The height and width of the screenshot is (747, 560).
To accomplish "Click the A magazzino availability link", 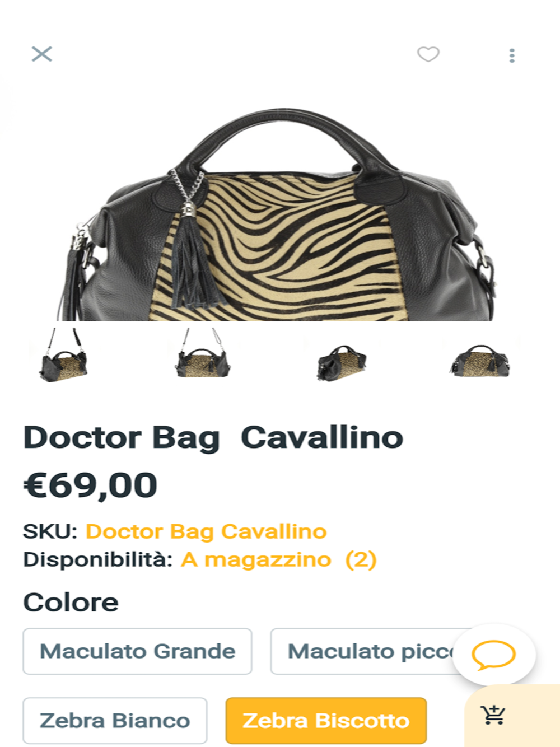I will point(256,559).
